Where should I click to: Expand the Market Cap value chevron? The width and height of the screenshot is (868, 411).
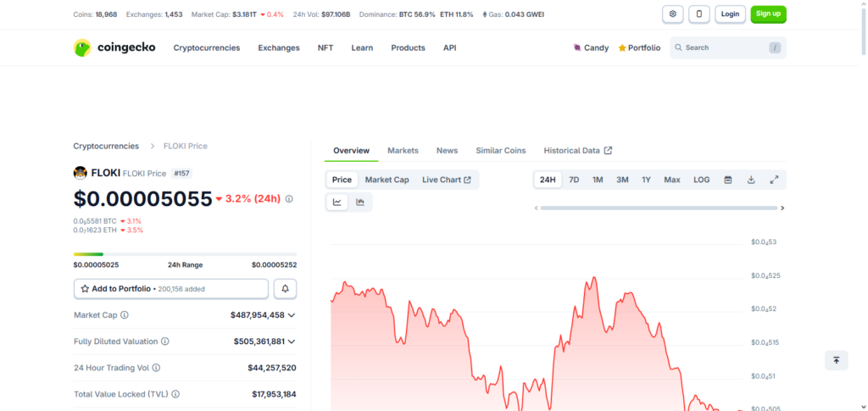[x=292, y=315]
